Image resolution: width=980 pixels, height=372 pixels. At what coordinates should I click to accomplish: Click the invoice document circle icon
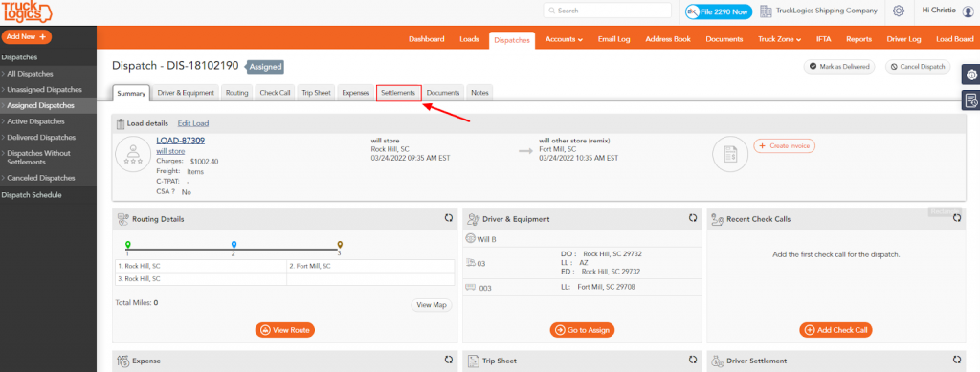coord(730,154)
